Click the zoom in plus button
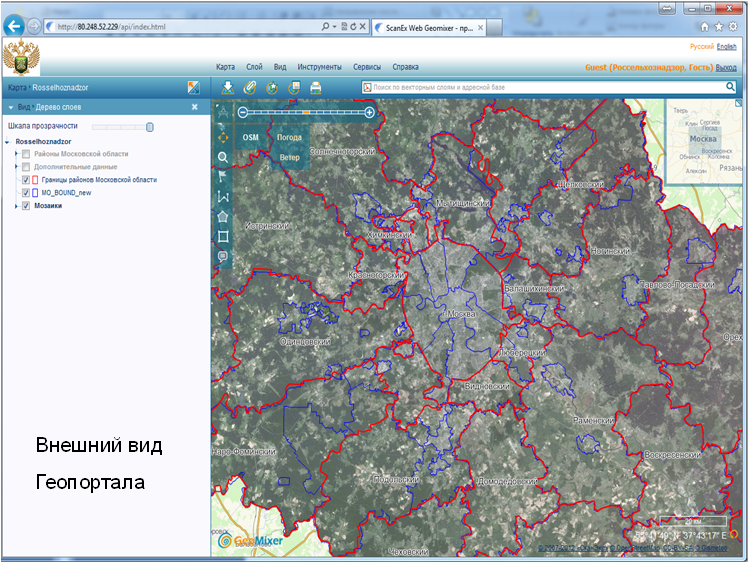 coord(369,112)
